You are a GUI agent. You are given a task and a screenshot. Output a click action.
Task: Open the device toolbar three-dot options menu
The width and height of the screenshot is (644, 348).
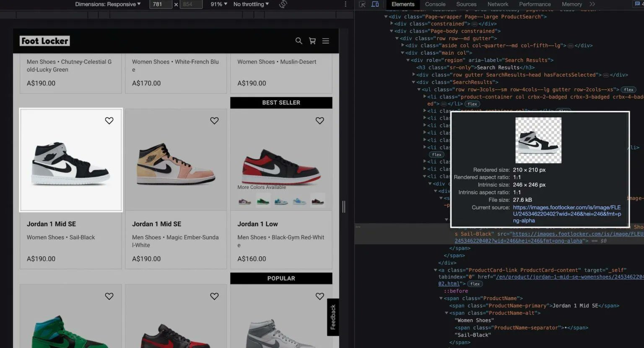[x=345, y=4]
